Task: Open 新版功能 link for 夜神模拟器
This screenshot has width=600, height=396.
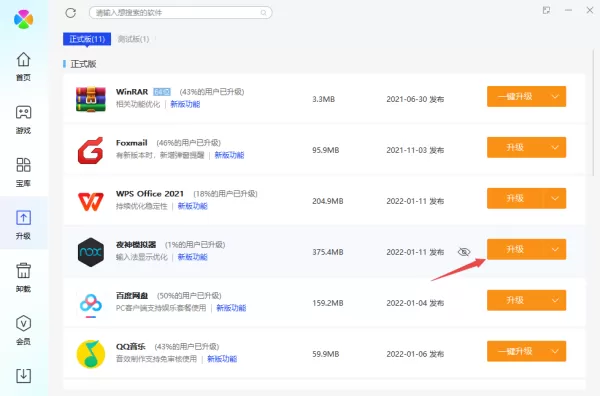Action: point(192,257)
